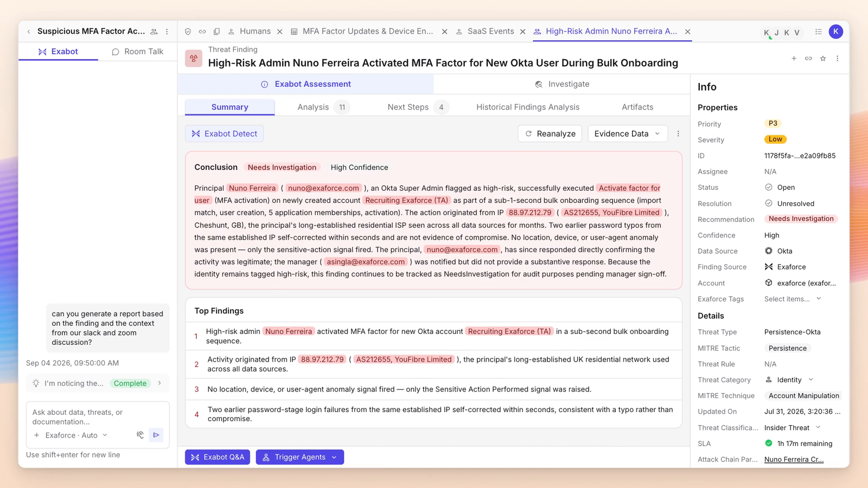Click the collaborator avatars K J K V
The width and height of the screenshot is (868, 488).
click(782, 32)
